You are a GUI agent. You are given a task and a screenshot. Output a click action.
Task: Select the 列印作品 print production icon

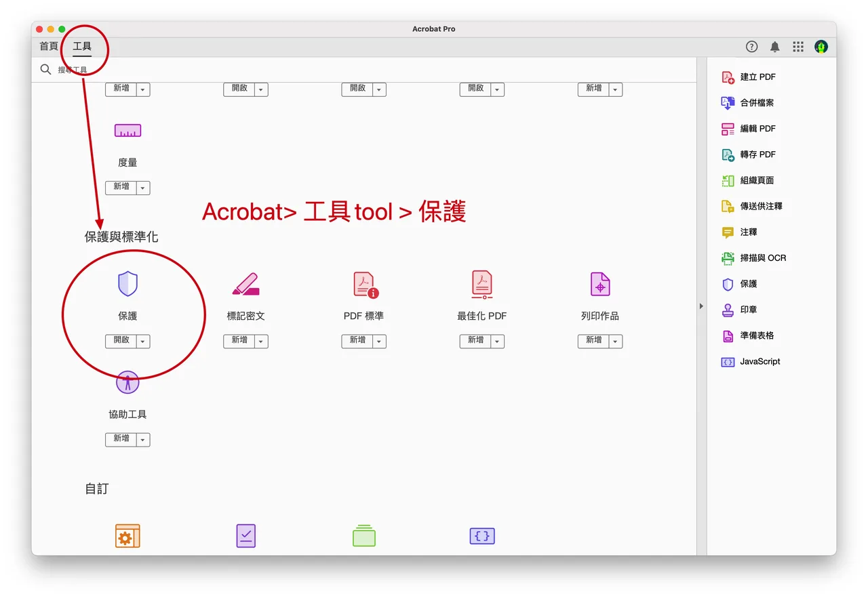click(600, 285)
